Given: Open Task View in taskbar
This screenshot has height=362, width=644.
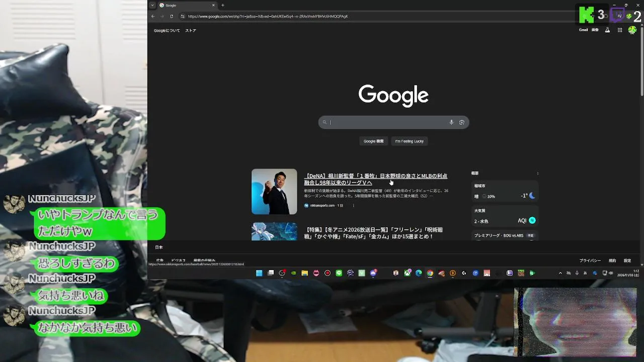Looking at the screenshot, I should (271, 273).
